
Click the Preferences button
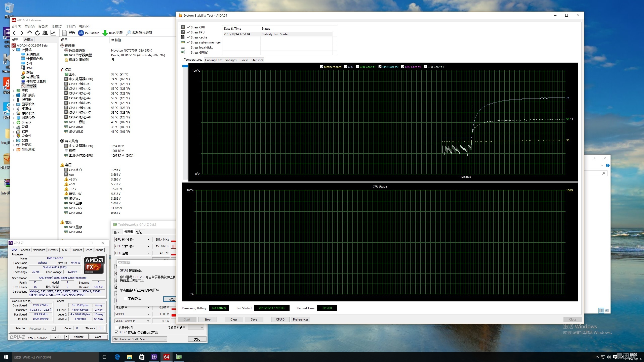pos(300,320)
